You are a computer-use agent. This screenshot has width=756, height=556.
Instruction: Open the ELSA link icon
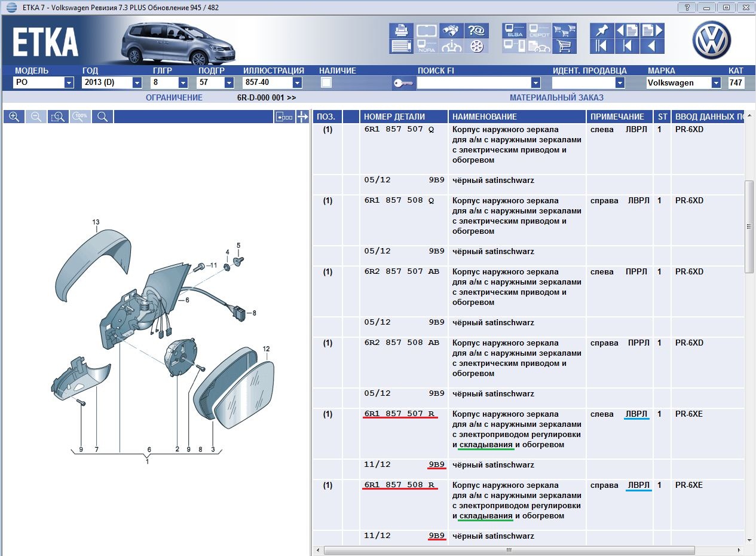pyautogui.click(x=514, y=31)
